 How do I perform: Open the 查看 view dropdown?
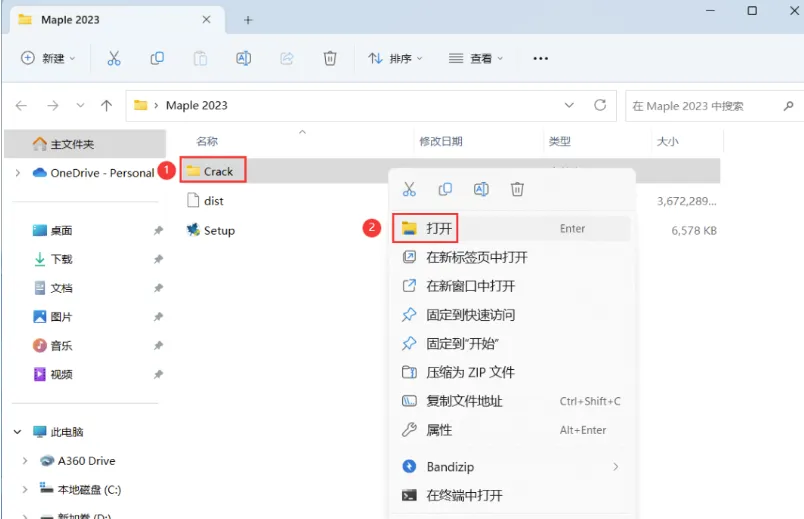pos(476,58)
